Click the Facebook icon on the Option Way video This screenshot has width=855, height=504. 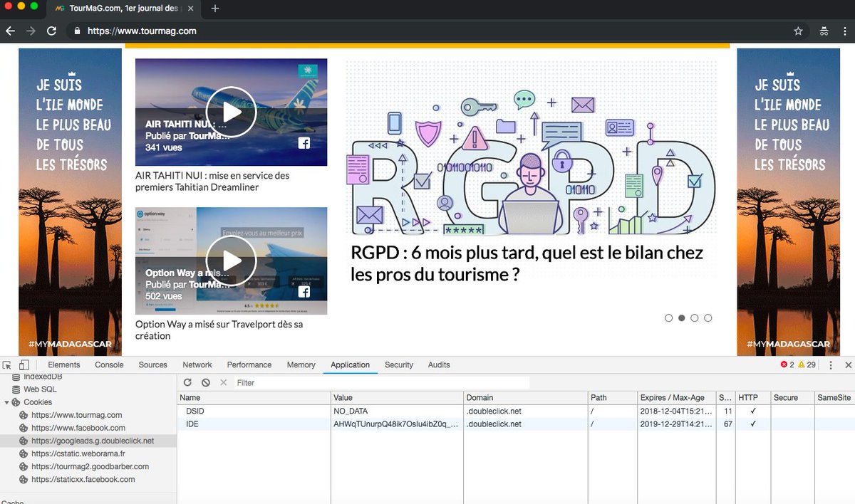304,292
